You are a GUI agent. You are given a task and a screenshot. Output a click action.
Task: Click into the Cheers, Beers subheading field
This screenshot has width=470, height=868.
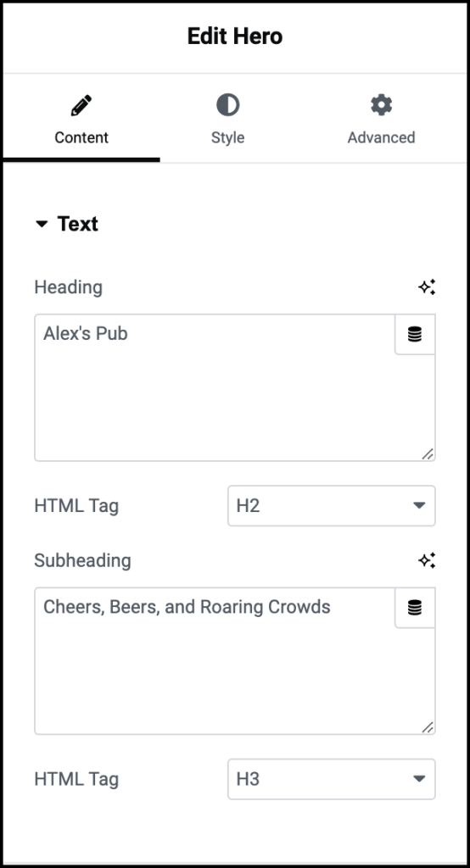click(x=215, y=661)
